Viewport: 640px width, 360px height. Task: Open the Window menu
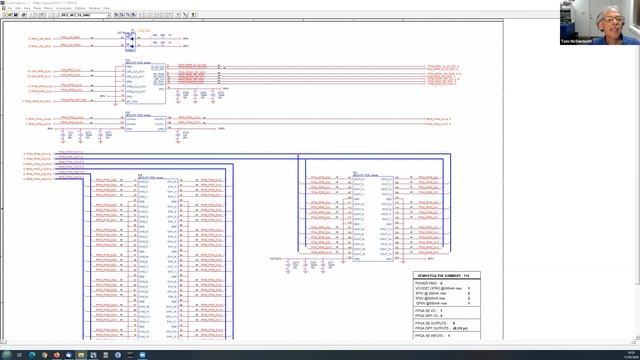94,8
